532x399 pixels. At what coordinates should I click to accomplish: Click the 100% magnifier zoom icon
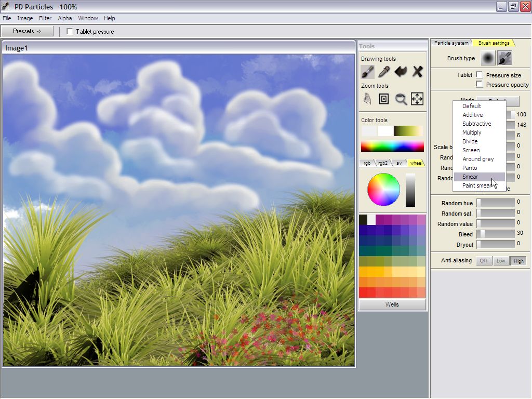401,99
